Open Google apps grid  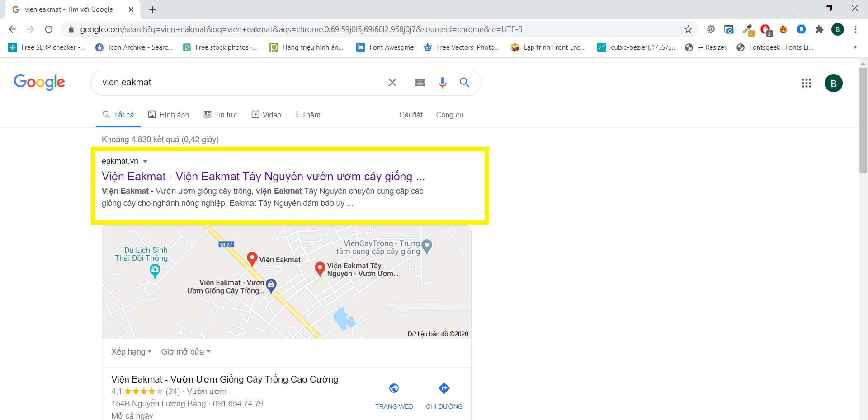click(807, 83)
